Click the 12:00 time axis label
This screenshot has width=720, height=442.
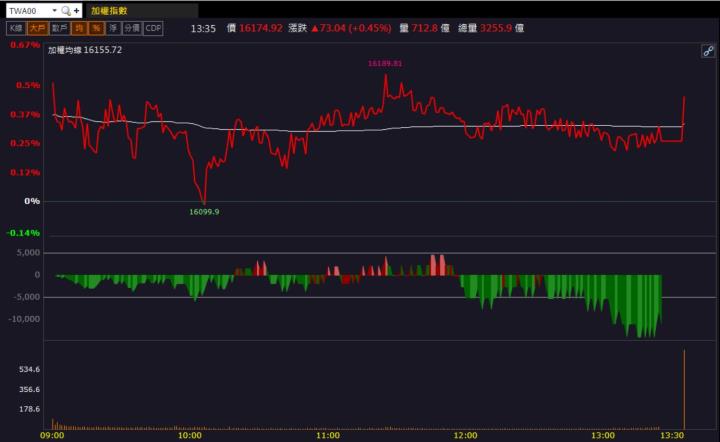[x=466, y=435]
